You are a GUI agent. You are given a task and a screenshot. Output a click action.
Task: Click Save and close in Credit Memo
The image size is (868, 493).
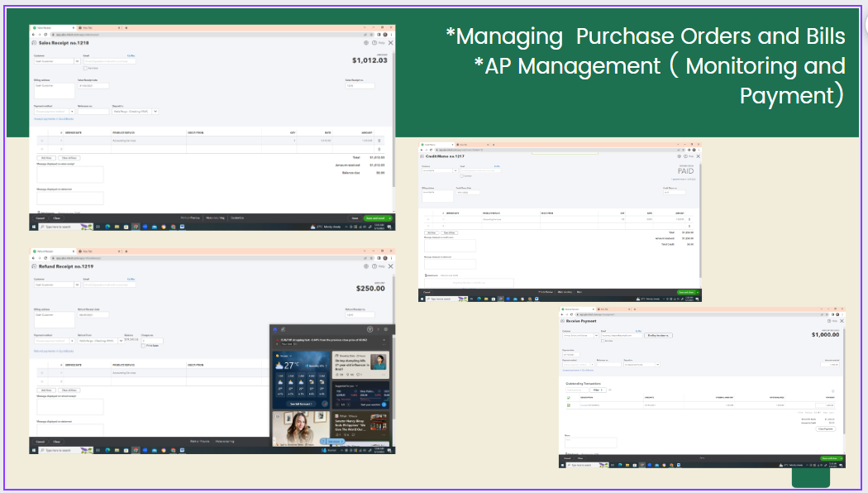686,292
